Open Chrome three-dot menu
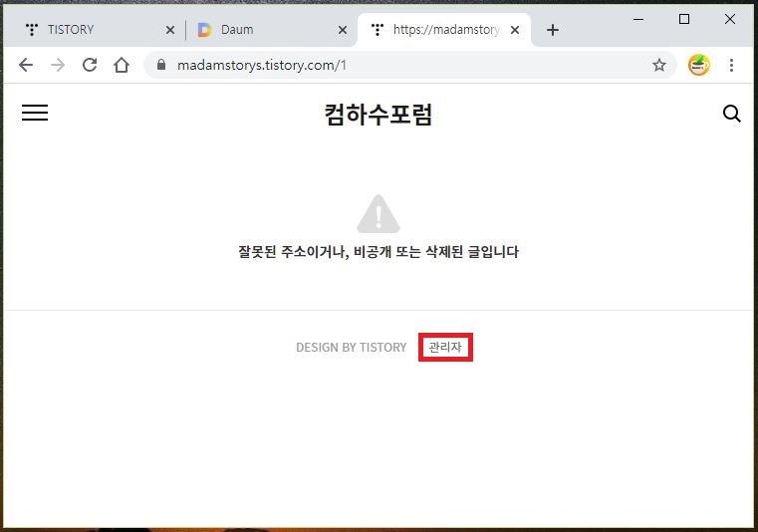The image size is (758, 532). point(731,65)
